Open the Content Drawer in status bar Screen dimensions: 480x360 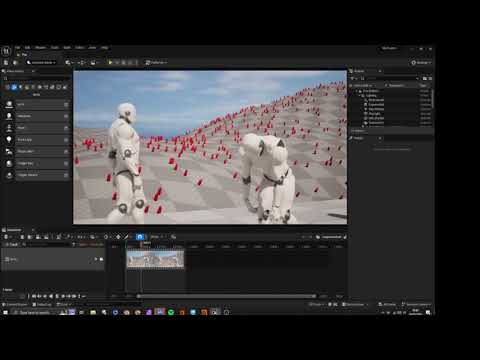pos(15,305)
